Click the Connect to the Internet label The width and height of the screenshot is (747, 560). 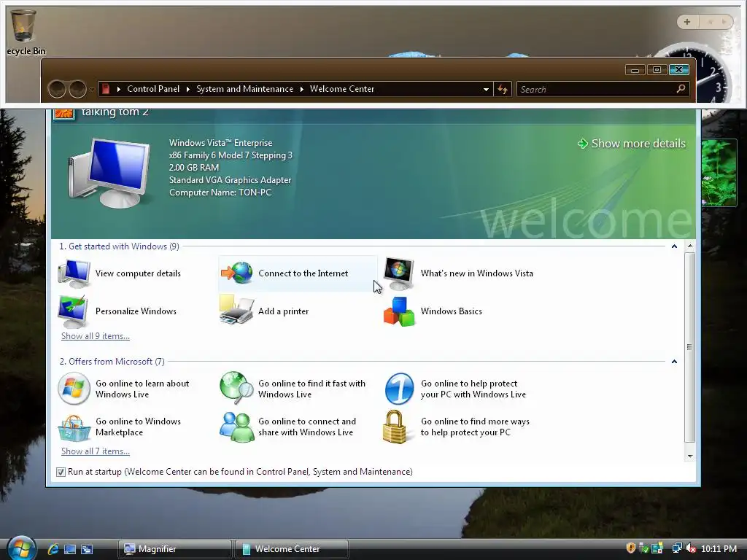pyautogui.click(x=303, y=273)
